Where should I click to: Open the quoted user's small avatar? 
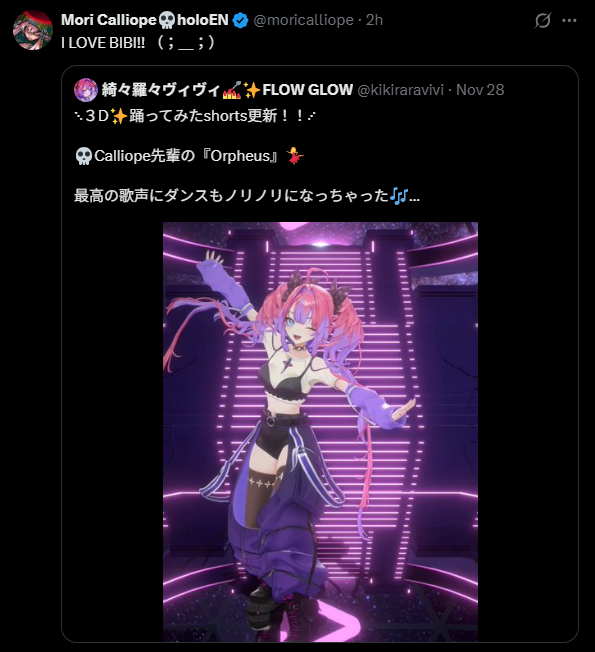[x=86, y=90]
